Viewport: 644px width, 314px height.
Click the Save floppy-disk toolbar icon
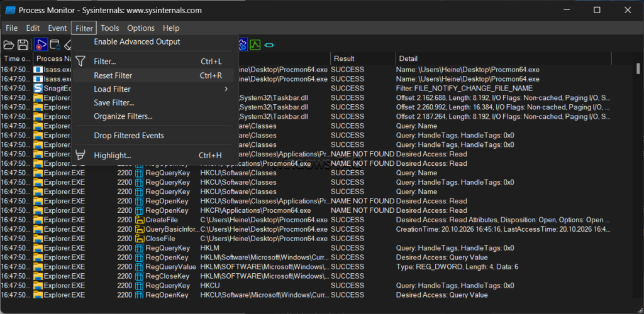pyautogui.click(x=23, y=45)
